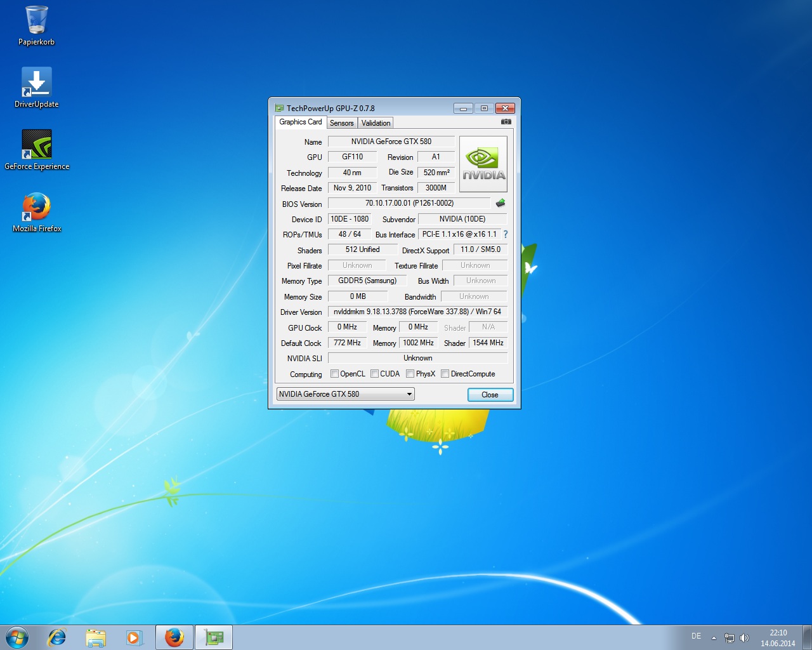Click the Show Desktop strip
812x650 pixels.
pos(807,637)
